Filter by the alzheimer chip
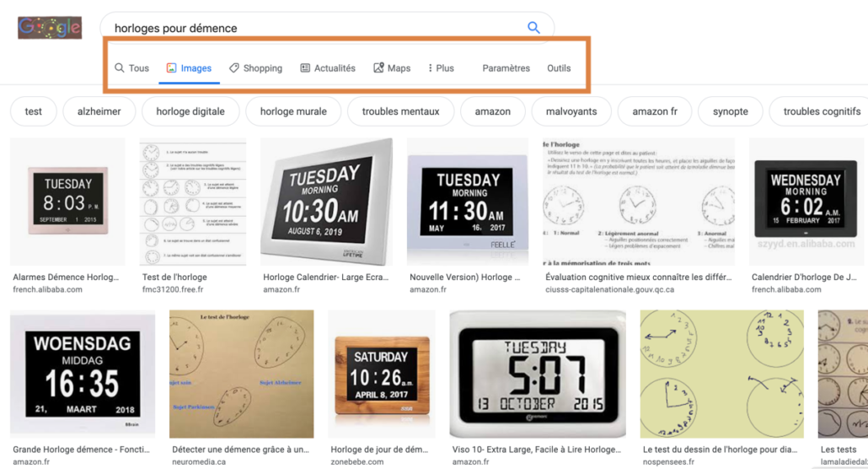The width and height of the screenshot is (868, 469). click(99, 111)
